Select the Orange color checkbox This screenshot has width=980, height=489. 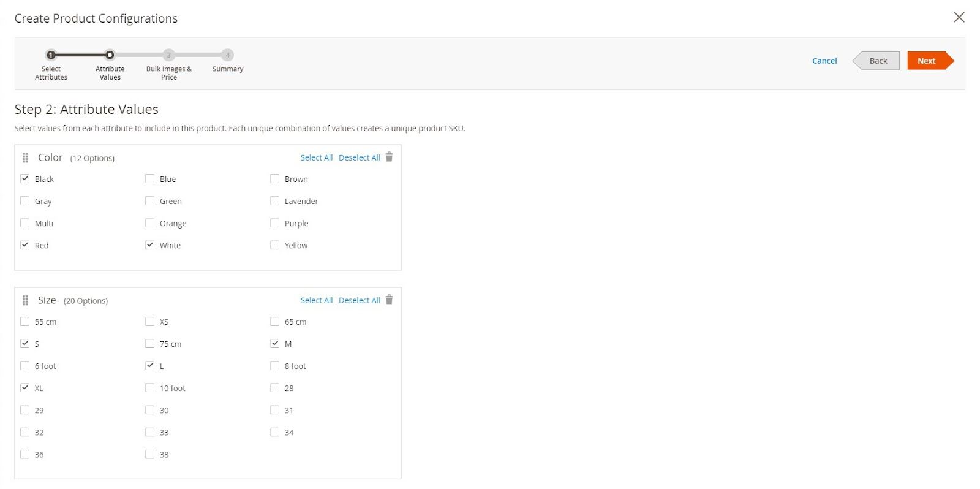(x=150, y=223)
